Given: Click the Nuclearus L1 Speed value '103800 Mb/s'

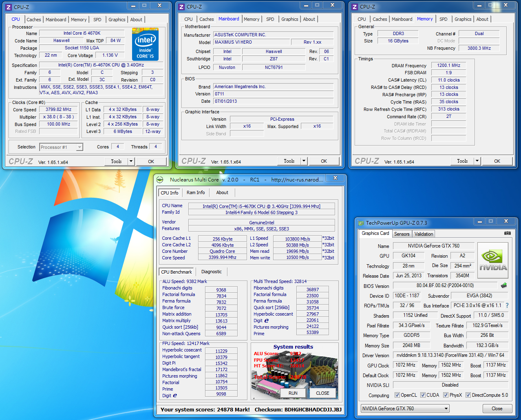Looking at the screenshot, I should [297, 239].
